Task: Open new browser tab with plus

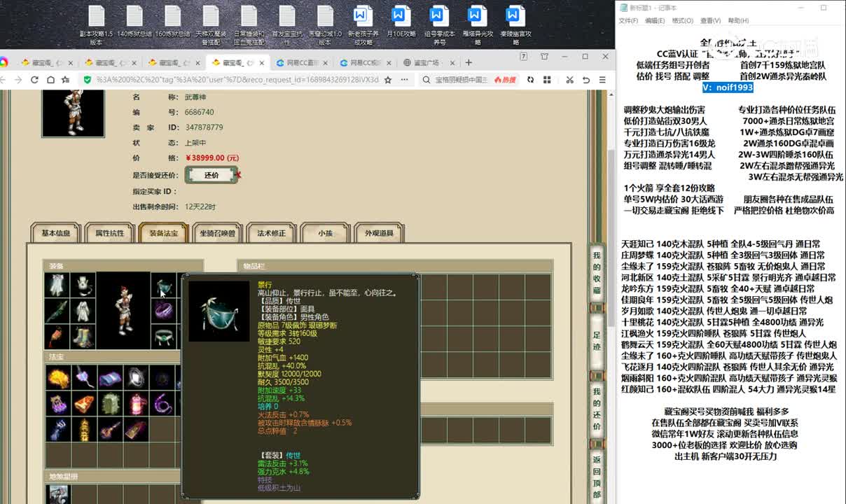Action: pyautogui.click(x=469, y=62)
